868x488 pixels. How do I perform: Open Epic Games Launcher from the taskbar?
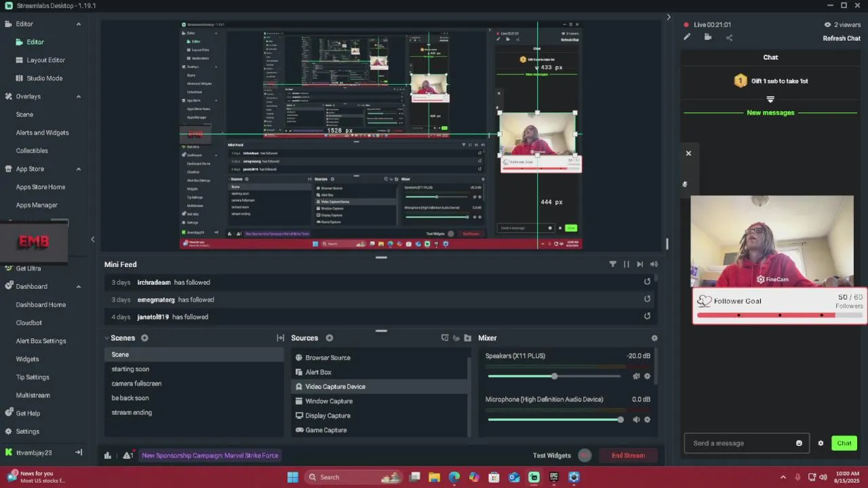tap(554, 477)
